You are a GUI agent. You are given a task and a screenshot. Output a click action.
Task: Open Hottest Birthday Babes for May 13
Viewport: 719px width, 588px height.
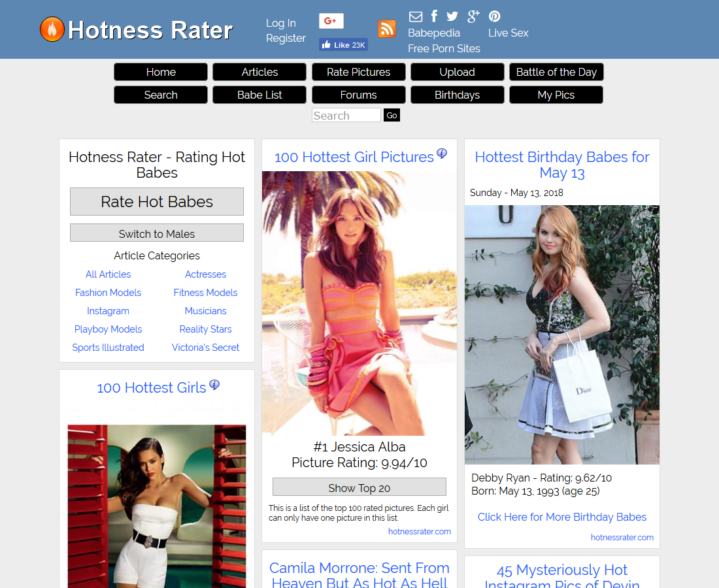click(562, 165)
